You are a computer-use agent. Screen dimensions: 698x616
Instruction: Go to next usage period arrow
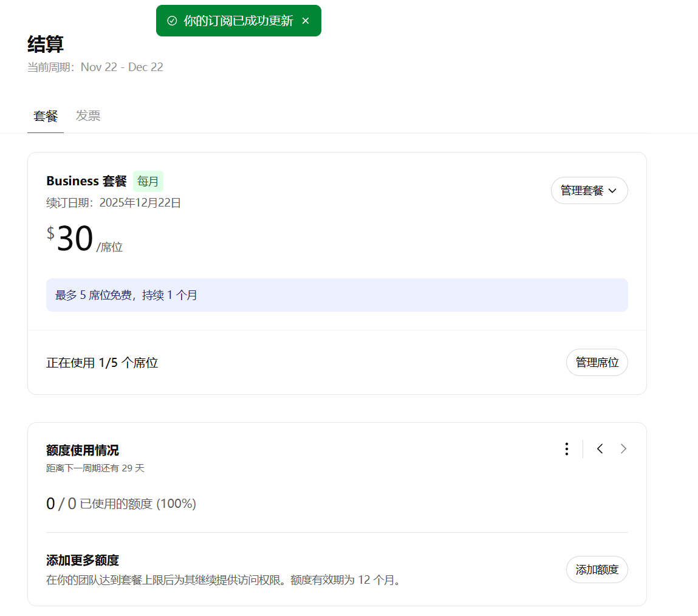(x=623, y=449)
